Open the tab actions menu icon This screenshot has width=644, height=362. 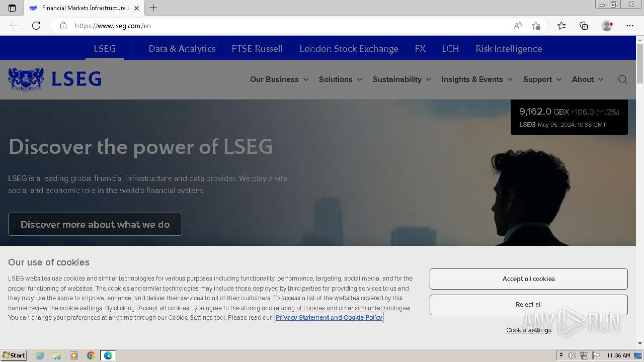coord(12,8)
